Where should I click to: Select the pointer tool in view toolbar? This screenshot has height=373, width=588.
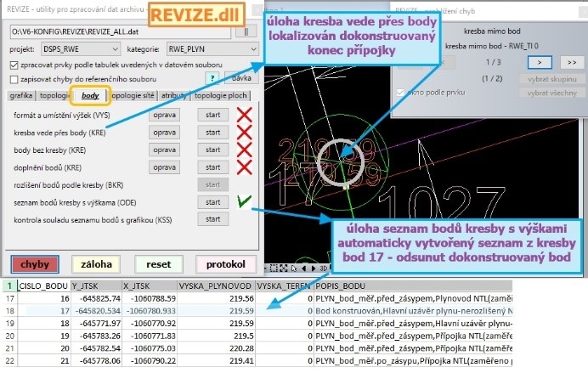pyautogui.click(x=294, y=268)
